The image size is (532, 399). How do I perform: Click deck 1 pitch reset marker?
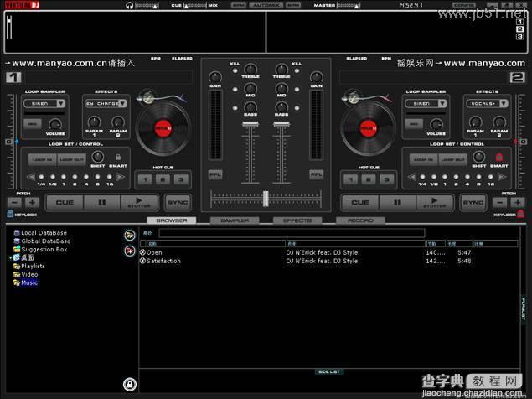click(x=9, y=142)
